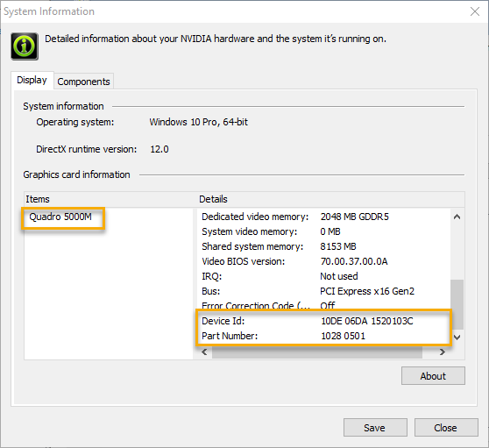Select the Part Number row
Viewport: 489px width, 448px height.
tap(323, 336)
